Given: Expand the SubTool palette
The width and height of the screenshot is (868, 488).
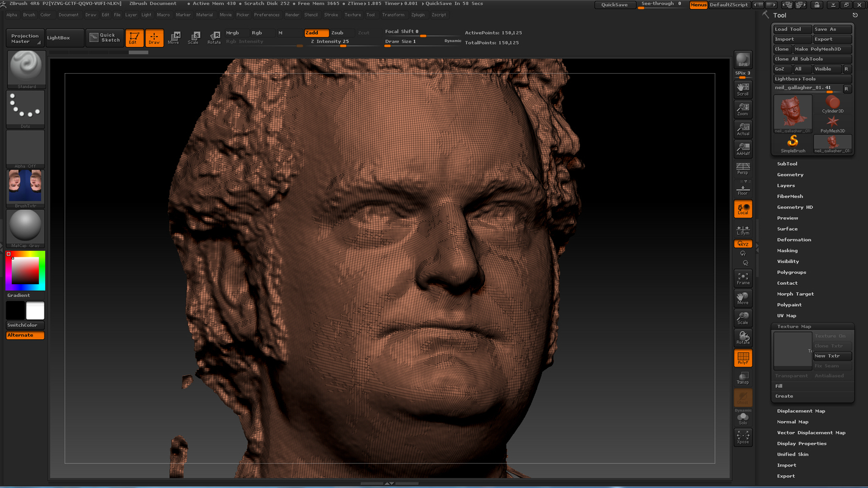Looking at the screenshot, I should point(787,163).
